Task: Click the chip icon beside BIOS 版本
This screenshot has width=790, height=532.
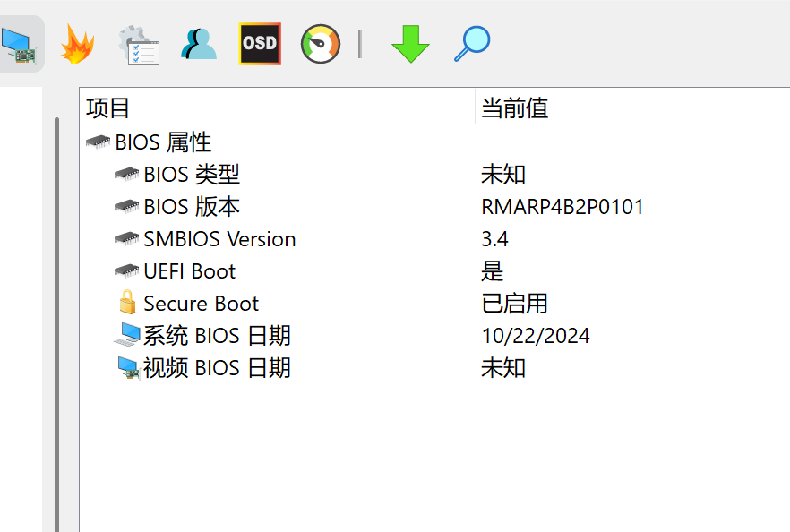Action: coord(126,207)
